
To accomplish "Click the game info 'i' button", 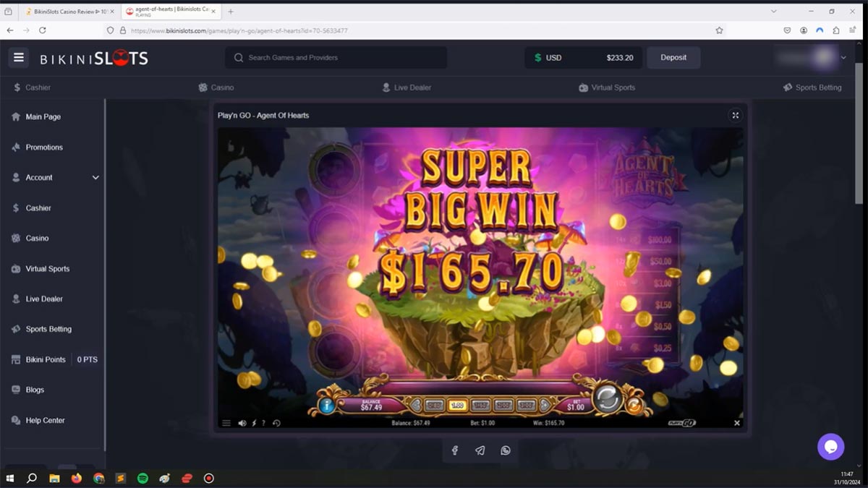I will (326, 406).
